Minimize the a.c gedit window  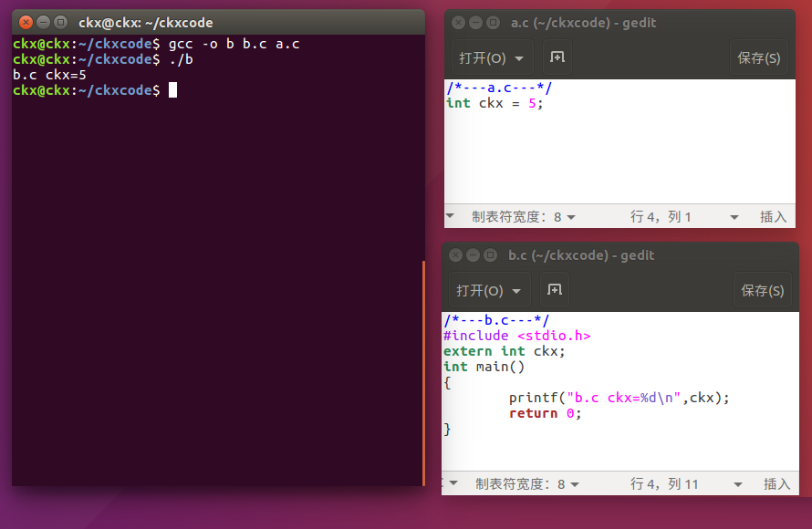475,23
